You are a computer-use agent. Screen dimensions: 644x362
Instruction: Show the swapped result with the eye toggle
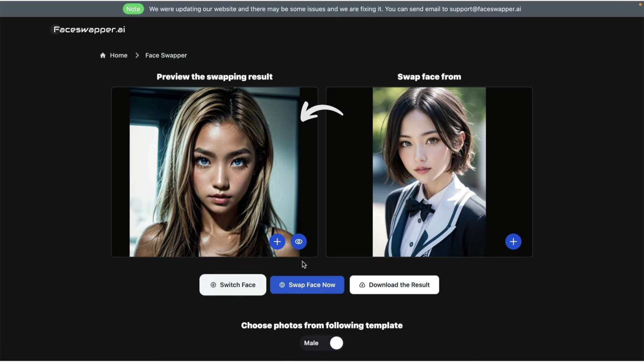[299, 241]
